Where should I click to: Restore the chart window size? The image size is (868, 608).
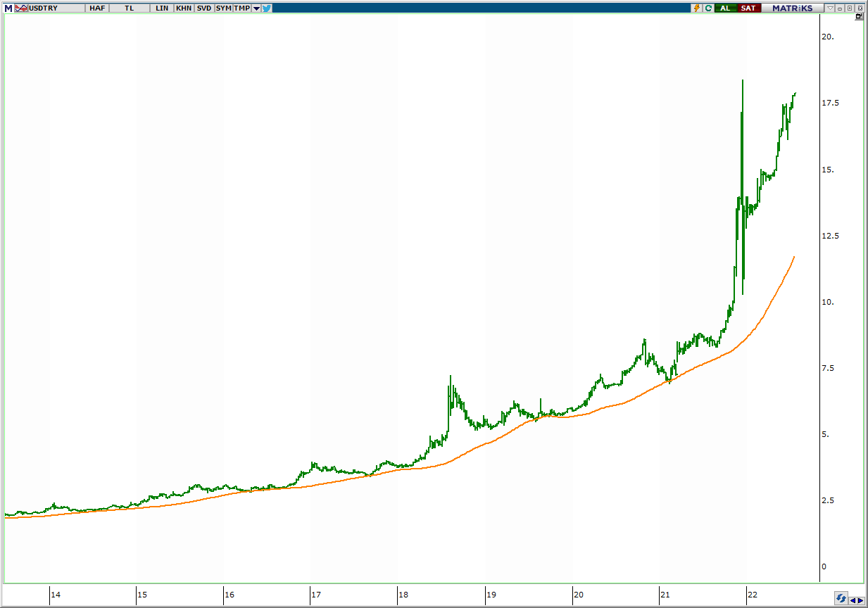tap(850, 8)
